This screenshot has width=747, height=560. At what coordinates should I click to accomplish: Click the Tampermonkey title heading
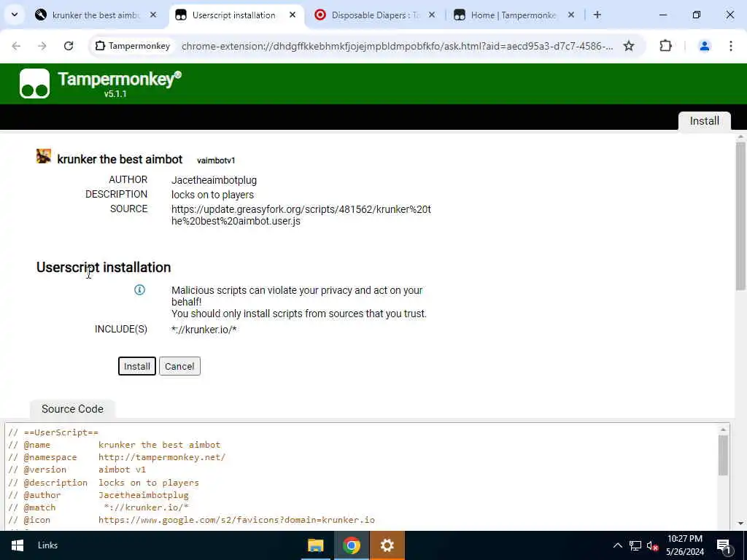(x=119, y=79)
